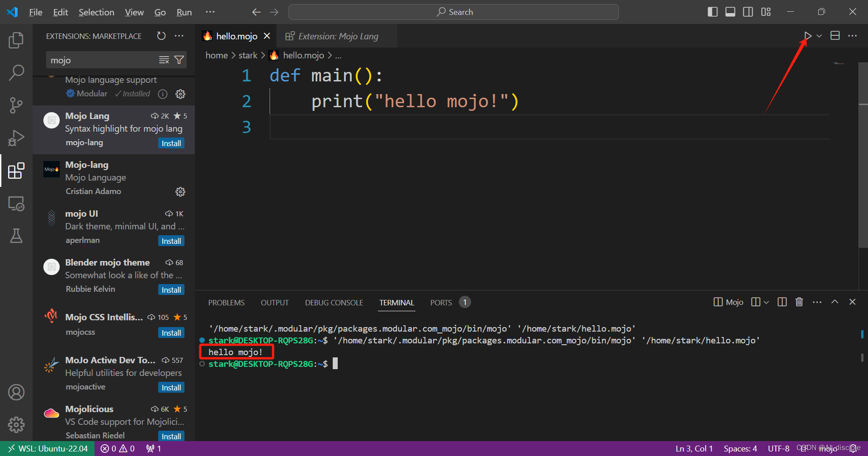Open terminal panel more actions ellipsis

pos(817,302)
